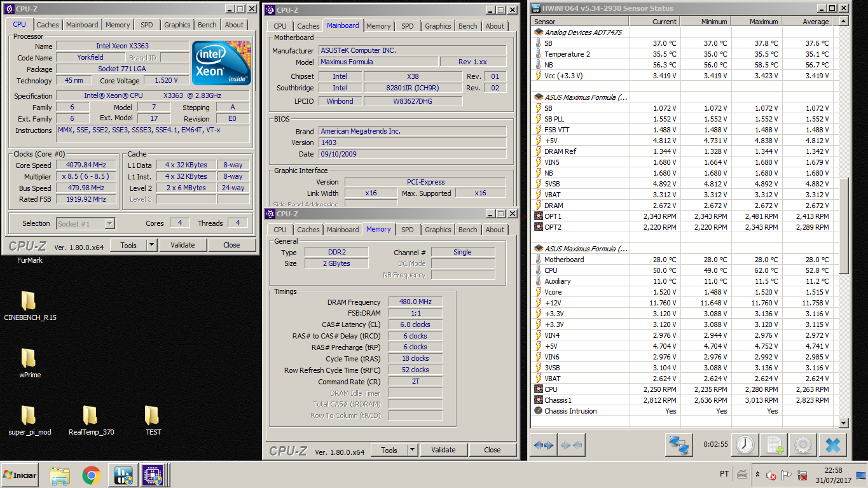Open HWiNFO sensor settings gear

pyautogui.click(x=803, y=445)
